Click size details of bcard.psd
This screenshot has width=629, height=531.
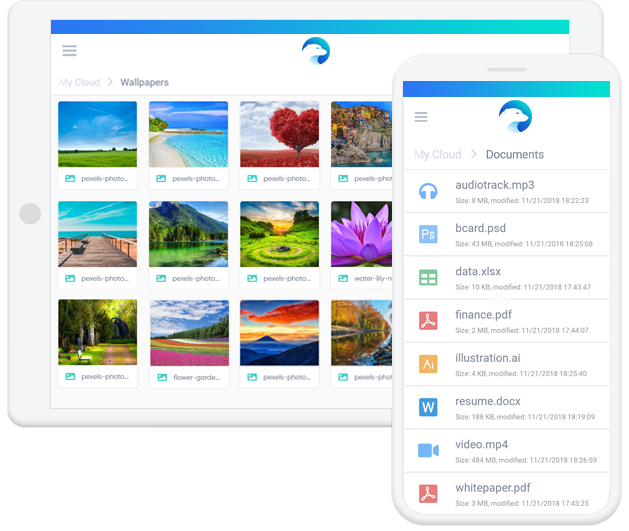524,244
